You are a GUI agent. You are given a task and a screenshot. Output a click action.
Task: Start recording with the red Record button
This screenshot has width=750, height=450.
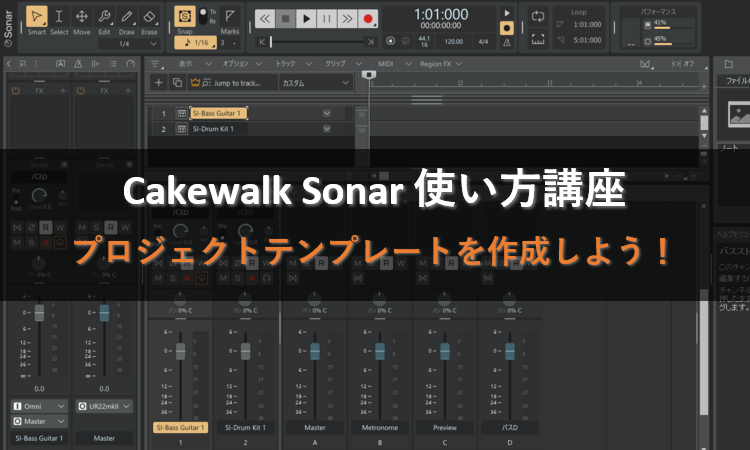click(x=368, y=18)
